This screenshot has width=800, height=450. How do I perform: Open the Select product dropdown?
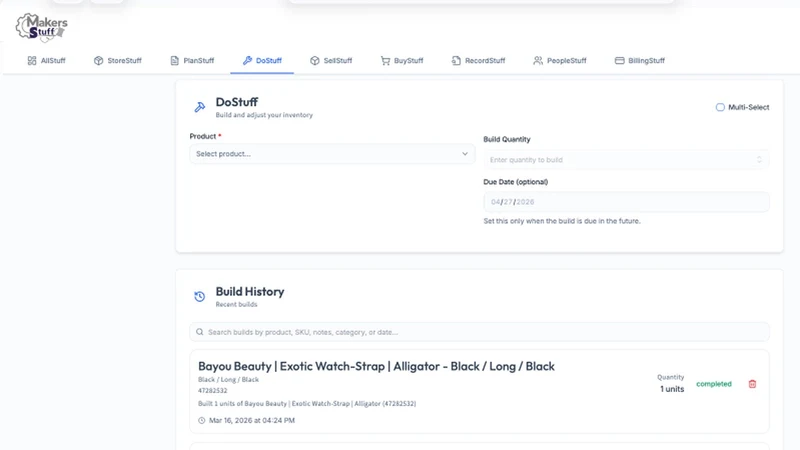tap(332, 154)
